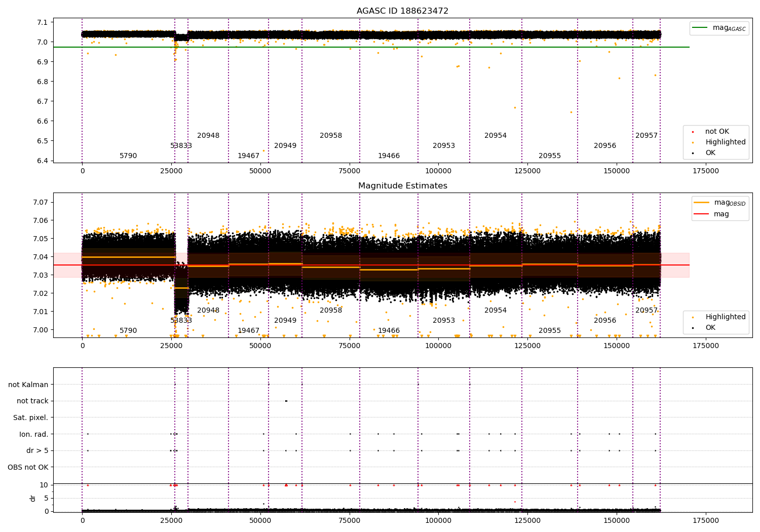Click obsid label 20956 in top plot

[605, 146]
